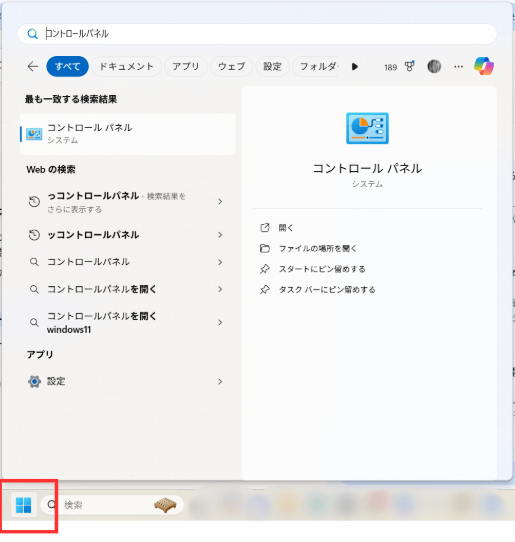Click the user profile avatar
The height and width of the screenshot is (542, 515).
[434, 66]
